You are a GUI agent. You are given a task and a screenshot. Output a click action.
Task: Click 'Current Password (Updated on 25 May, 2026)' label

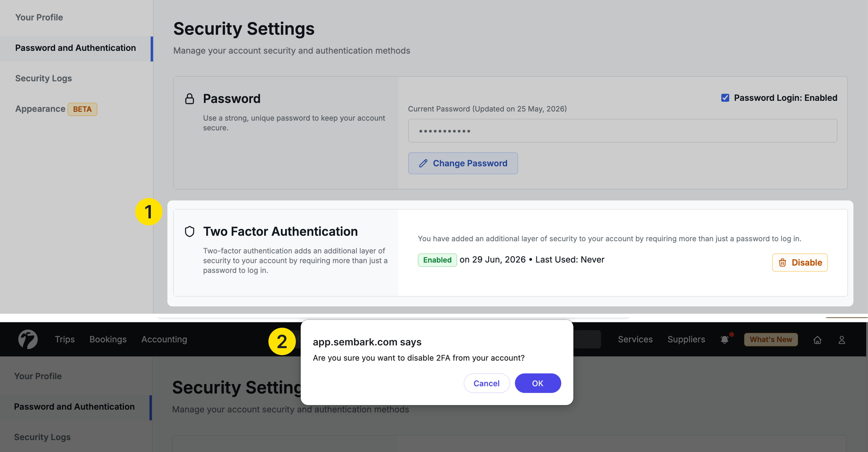point(487,109)
